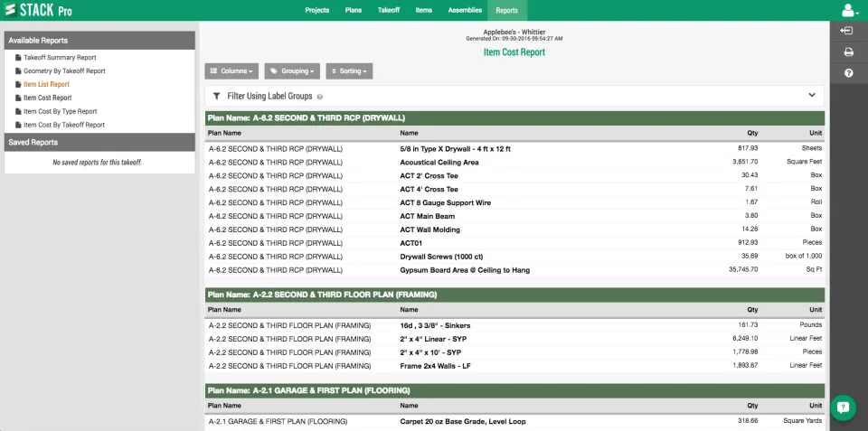
Task: Open Item Cost Report in sidebar
Action: coord(48,98)
